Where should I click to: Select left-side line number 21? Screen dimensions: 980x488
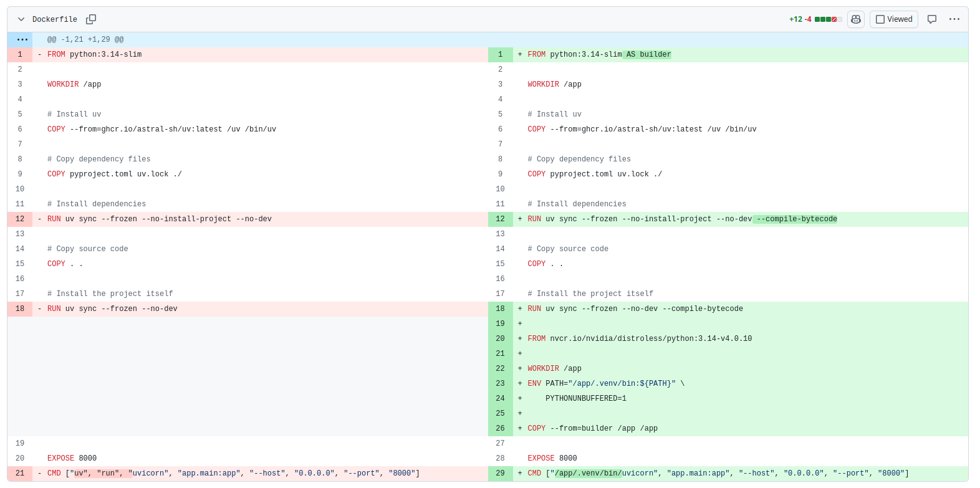20,473
